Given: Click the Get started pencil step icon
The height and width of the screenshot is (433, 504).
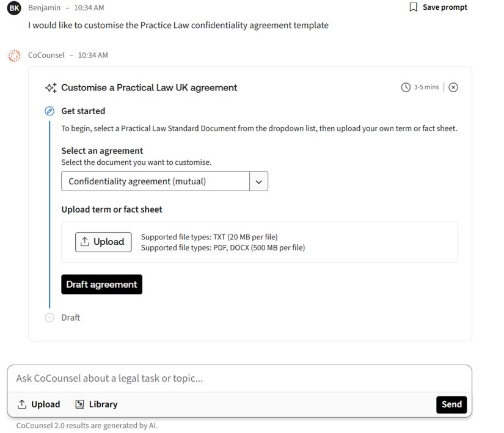Looking at the screenshot, I should pos(49,111).
